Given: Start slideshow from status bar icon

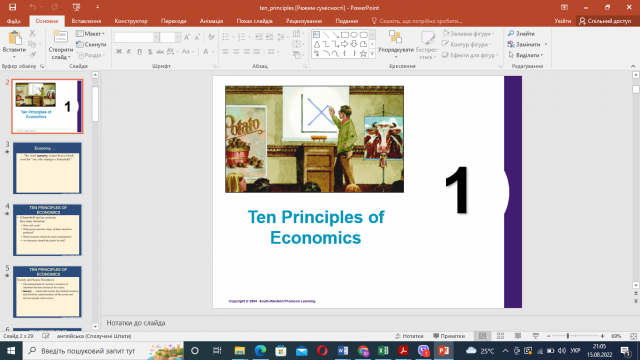Looking at the screenshot, I should pos(536,336).
